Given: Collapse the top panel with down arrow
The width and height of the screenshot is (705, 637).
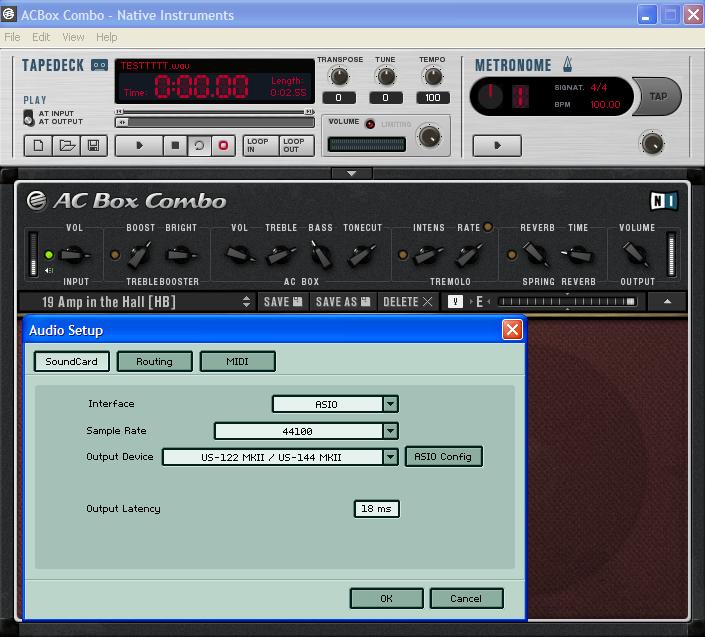Looking at the screenshot, I should pos(352,173).
